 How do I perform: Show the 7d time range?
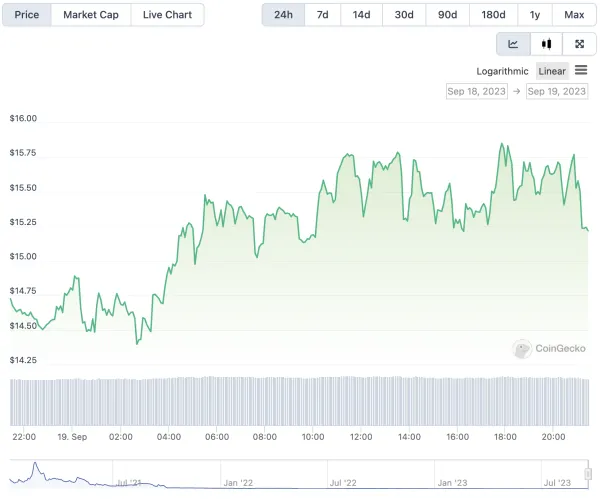pos(322,15)
